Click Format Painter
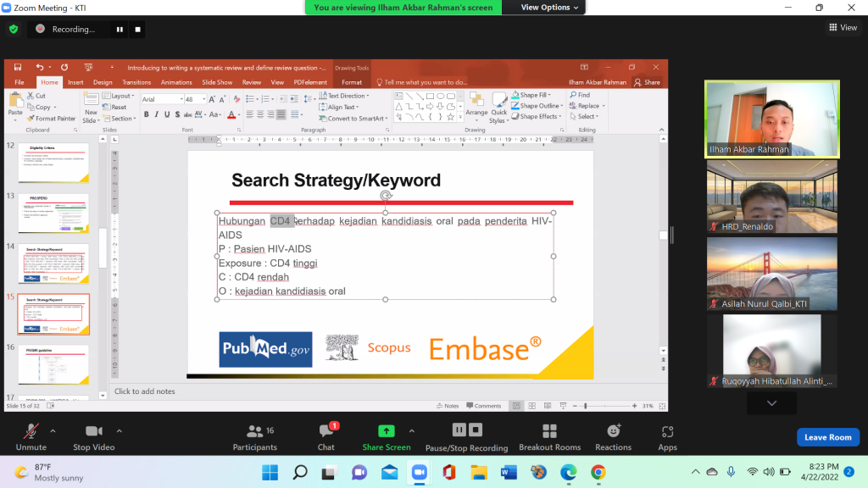Image resolution: width=868 pixels, height=488 pixels. 51,119
